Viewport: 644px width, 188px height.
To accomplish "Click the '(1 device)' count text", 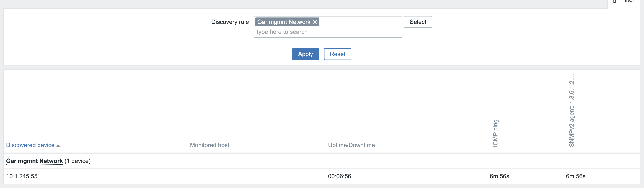I will 78,161.
